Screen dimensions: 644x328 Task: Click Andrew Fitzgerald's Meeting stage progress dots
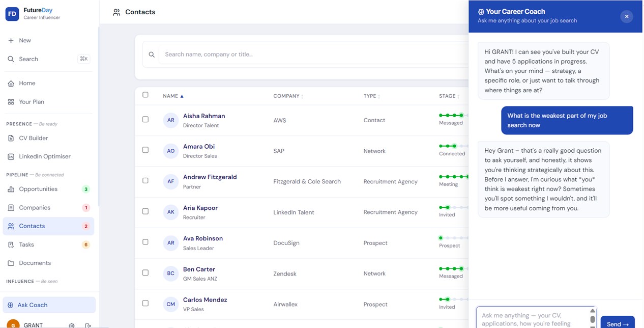pyautogui.click(x=453, y=177)
